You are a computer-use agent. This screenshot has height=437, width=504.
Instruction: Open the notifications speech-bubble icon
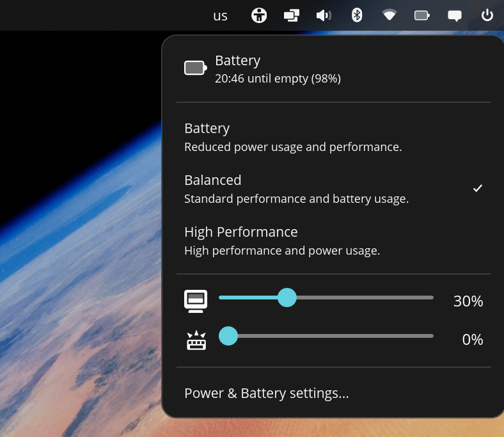click(455, 16)
